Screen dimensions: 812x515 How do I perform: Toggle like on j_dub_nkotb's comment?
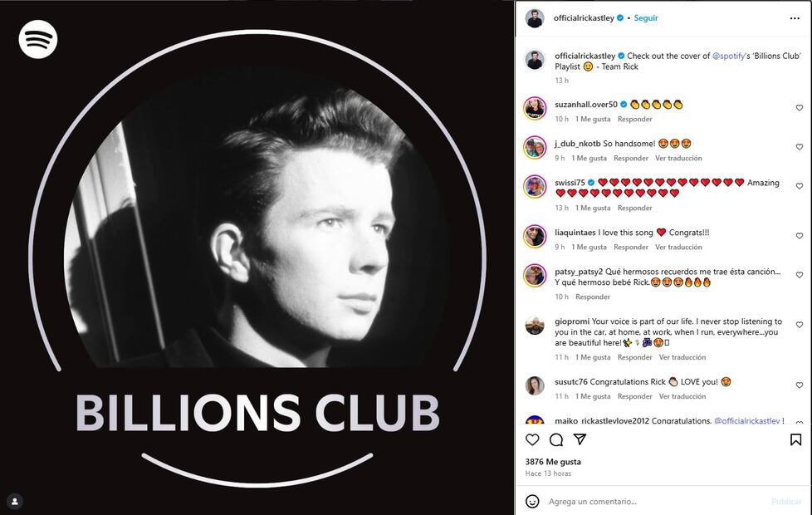(x=800, y=147)
